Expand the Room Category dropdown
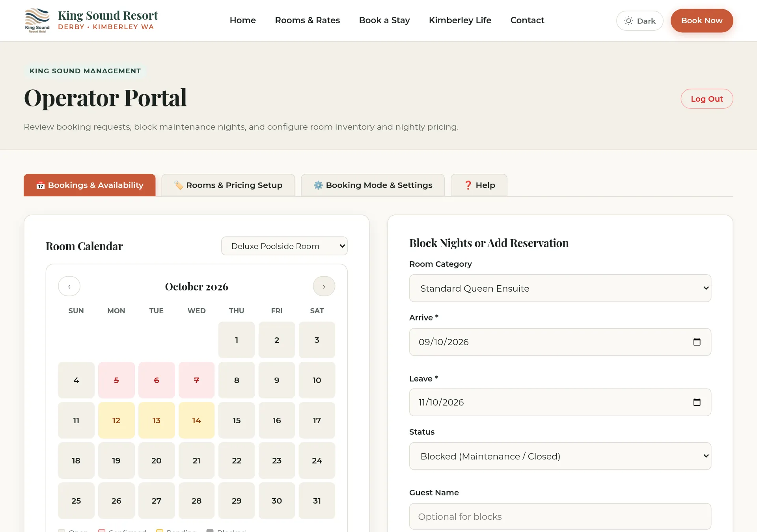Image resolution: width=757 pixels, height=532 pixels. 560,288
